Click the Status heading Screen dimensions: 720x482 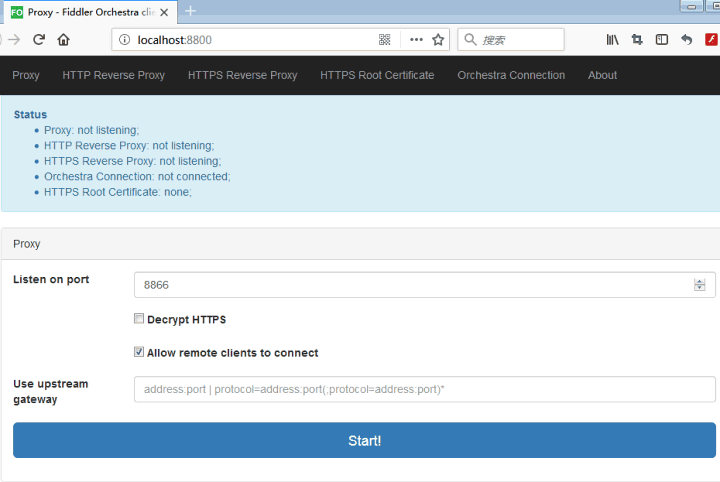pos(30,114)
